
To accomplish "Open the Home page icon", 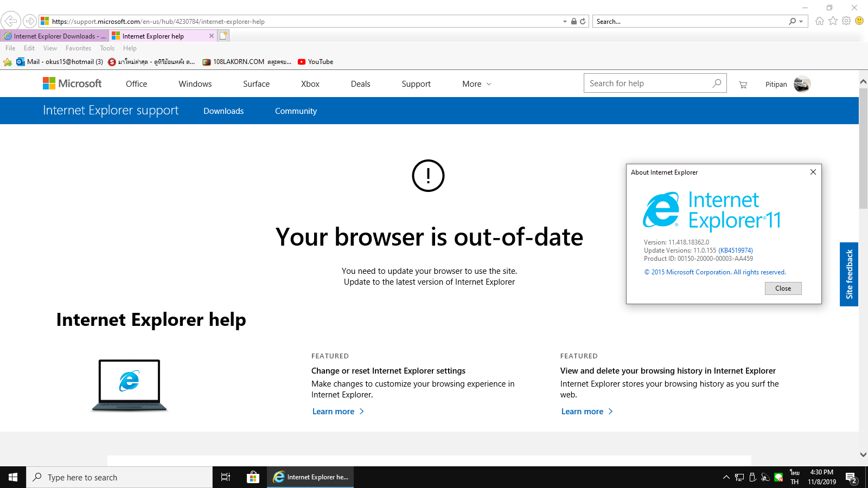I will (820, 21).
